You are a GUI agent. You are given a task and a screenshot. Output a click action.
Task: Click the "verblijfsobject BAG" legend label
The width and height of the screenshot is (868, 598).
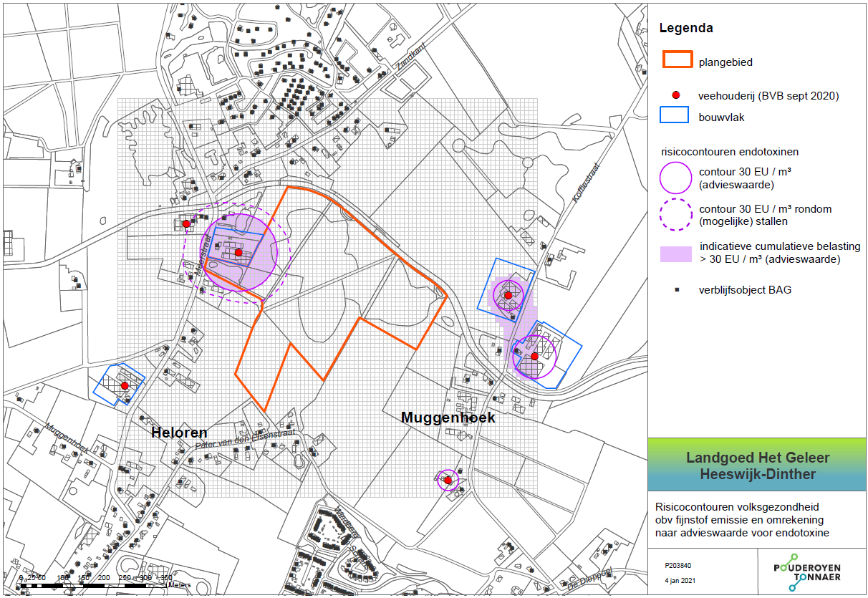[x=745, y=290]
